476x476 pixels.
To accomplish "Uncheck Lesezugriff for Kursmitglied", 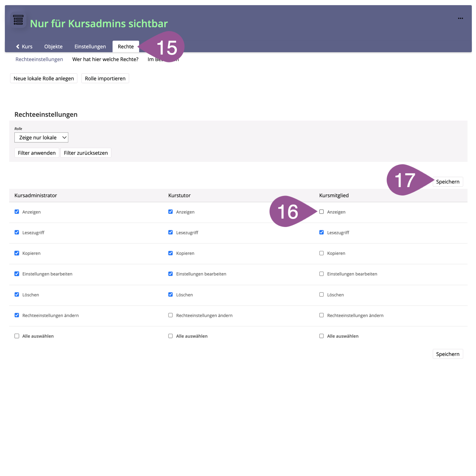I will 321,233.
